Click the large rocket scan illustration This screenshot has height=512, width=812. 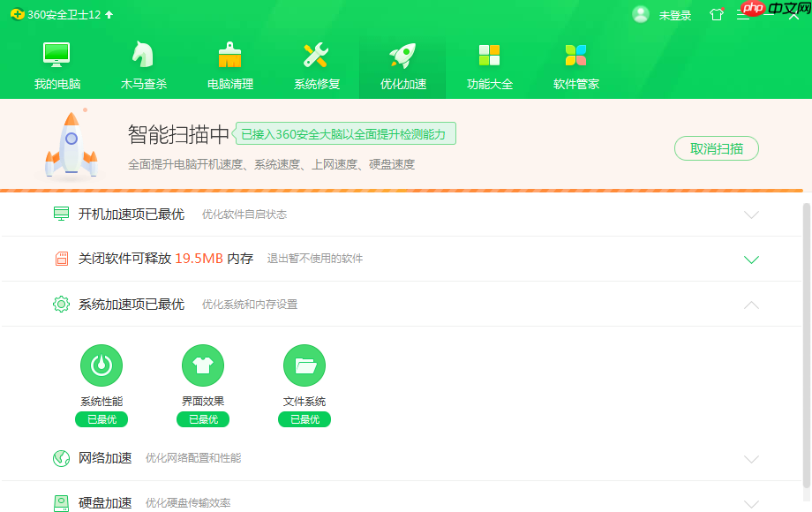[71, 144]
